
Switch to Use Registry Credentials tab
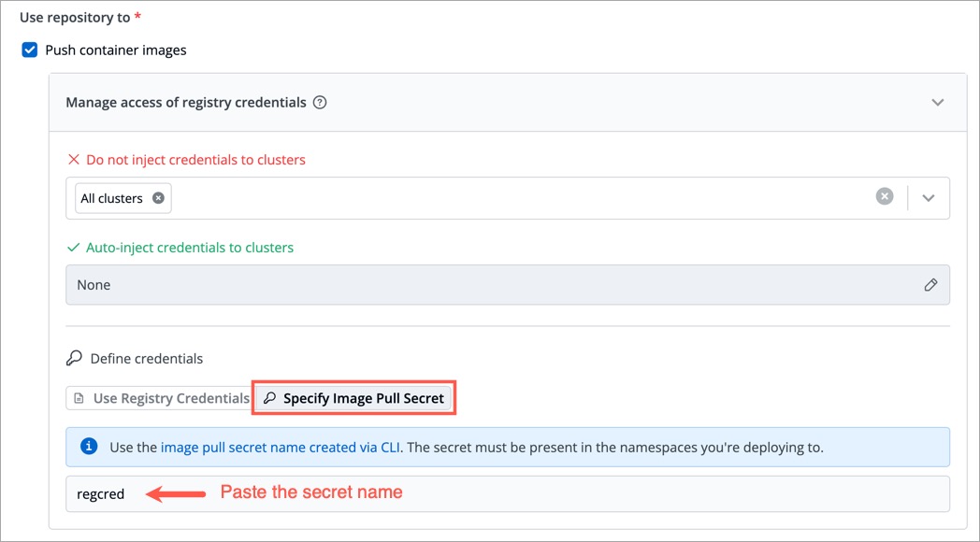[x=160, y=398]
